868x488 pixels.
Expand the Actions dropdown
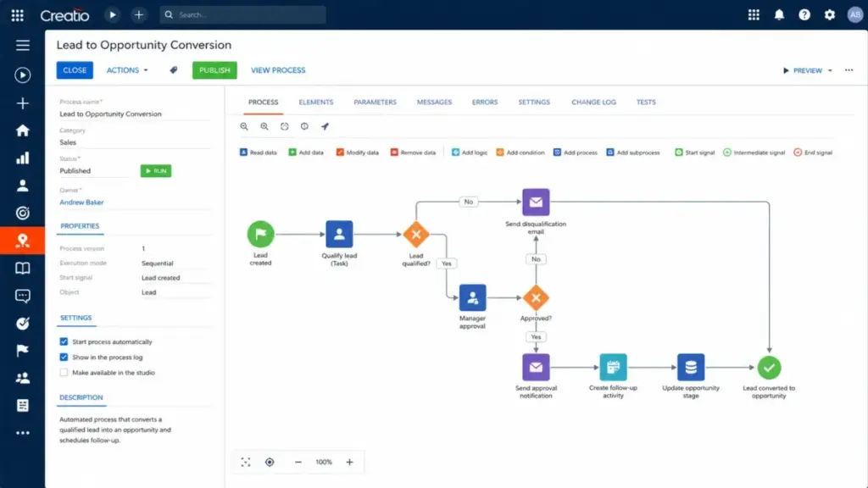click(127, 70)
